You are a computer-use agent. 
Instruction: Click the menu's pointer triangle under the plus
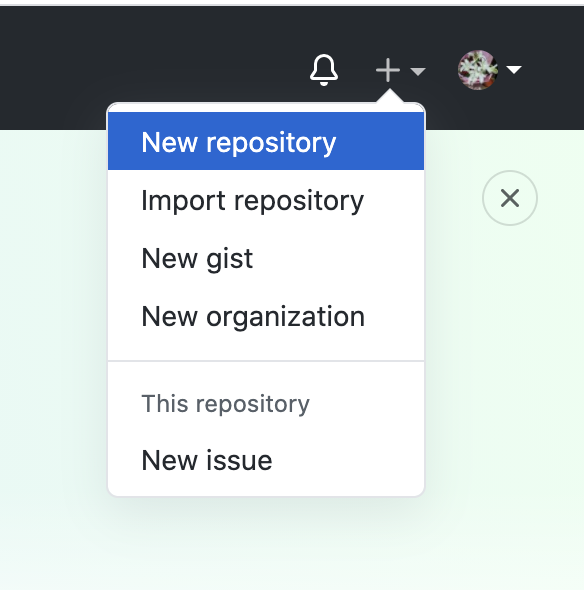390,96
